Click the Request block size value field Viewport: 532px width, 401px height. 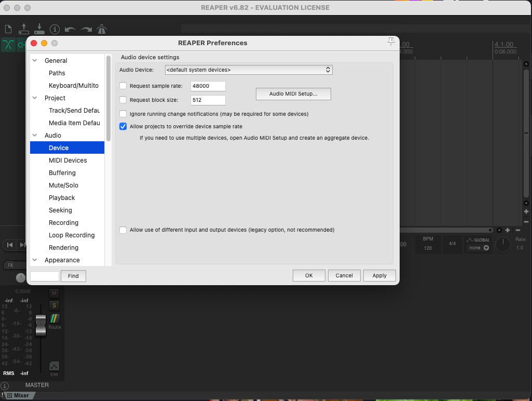click(x=208, y=100)
